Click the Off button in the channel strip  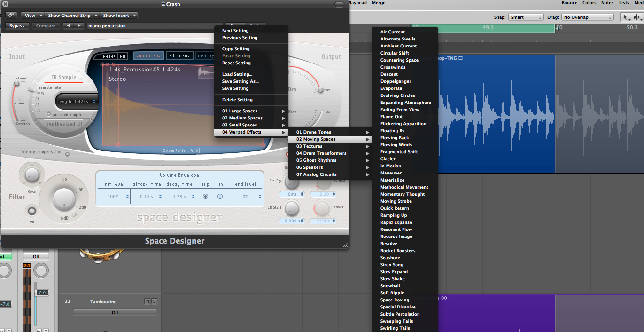[36, 256]
